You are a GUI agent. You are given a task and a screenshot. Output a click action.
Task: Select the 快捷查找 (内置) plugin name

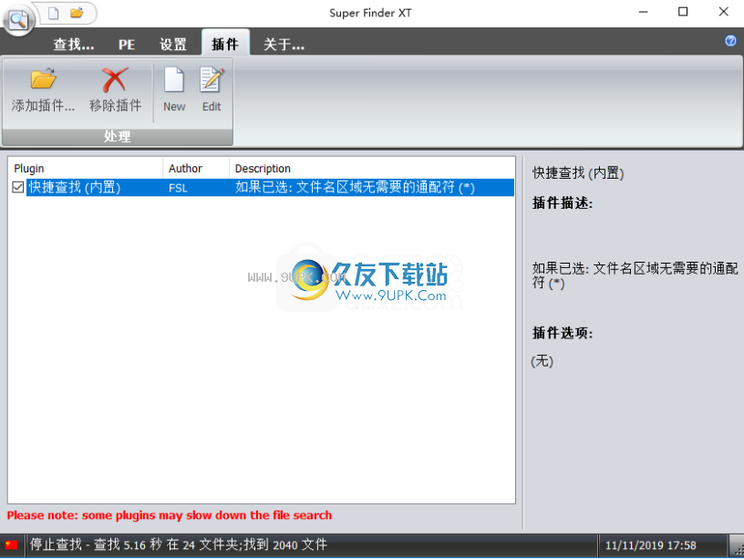[x=75, y=187]
